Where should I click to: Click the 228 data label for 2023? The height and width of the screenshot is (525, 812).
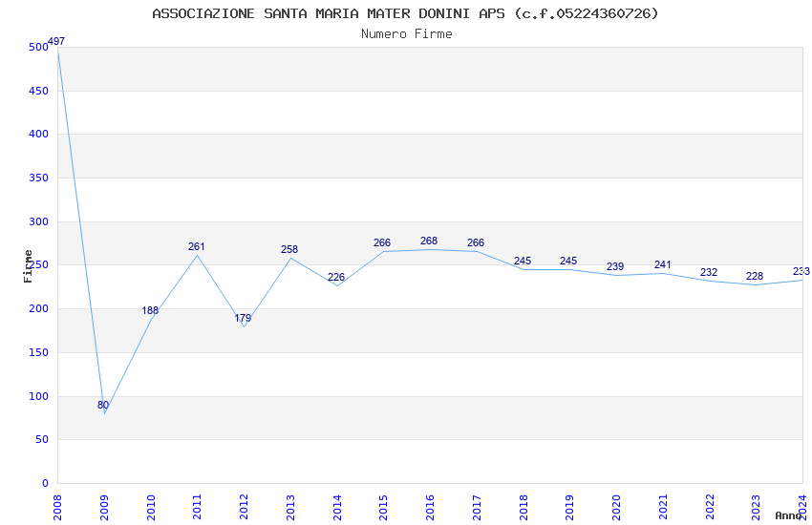[755, 276]
